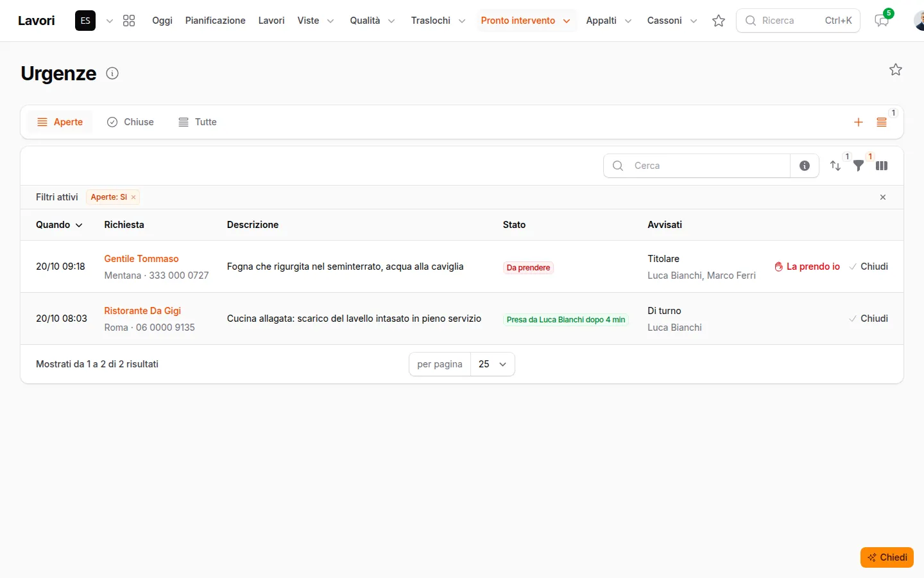Switch to the Tutte tab

coord(198,122)
